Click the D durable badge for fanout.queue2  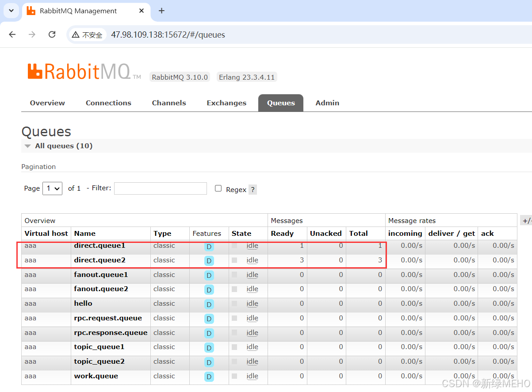coord(209,290)
